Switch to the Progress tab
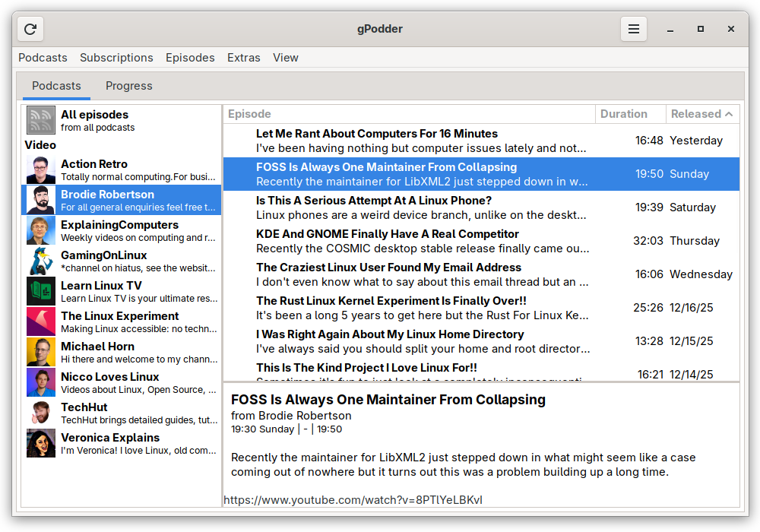 pos(129,86)
